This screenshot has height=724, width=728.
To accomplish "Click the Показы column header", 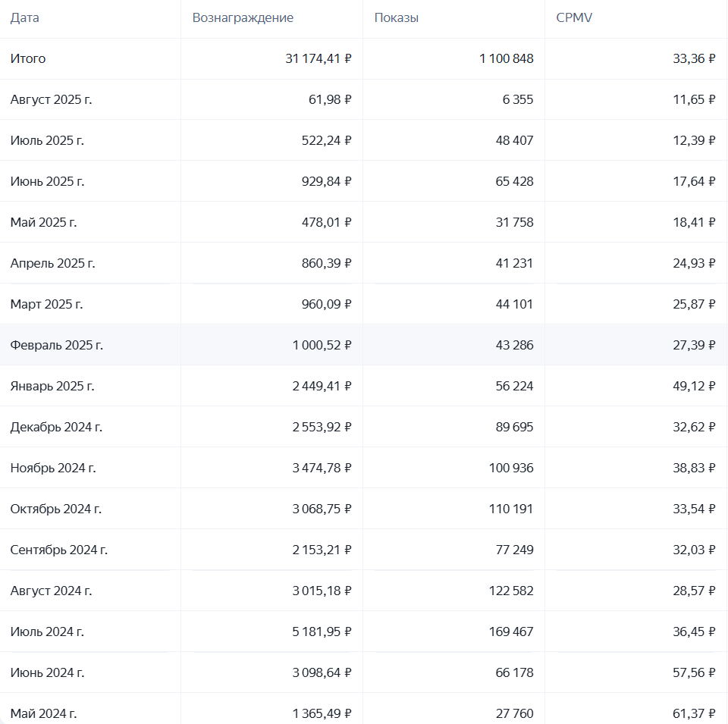I will 396,18.
